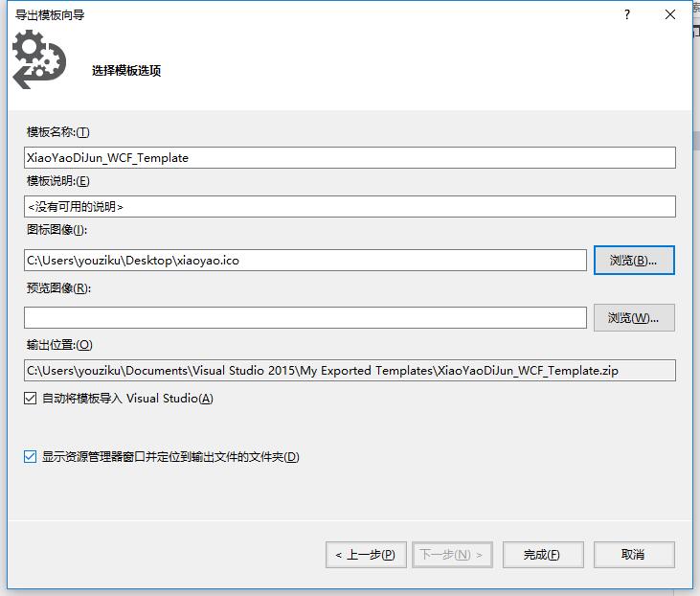This screenshot has height=596, width=700.
Task: Click the template description input field
Action: pos(350,206)
